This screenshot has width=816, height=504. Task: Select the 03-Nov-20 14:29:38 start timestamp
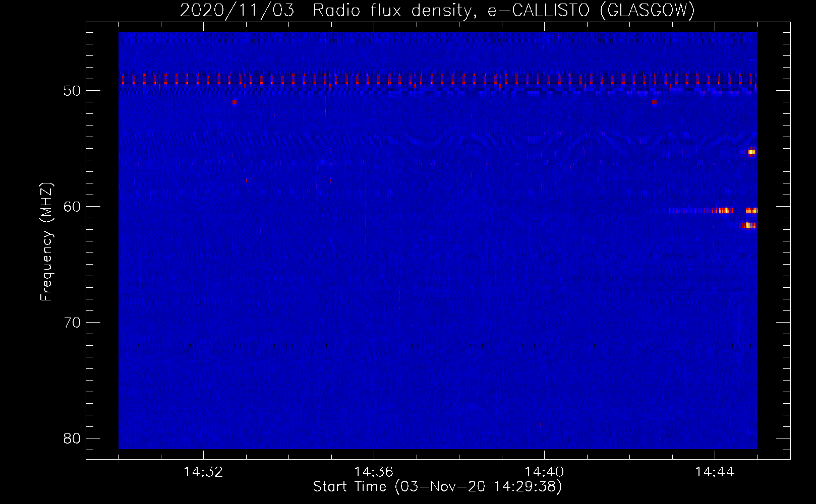[478, 487]
